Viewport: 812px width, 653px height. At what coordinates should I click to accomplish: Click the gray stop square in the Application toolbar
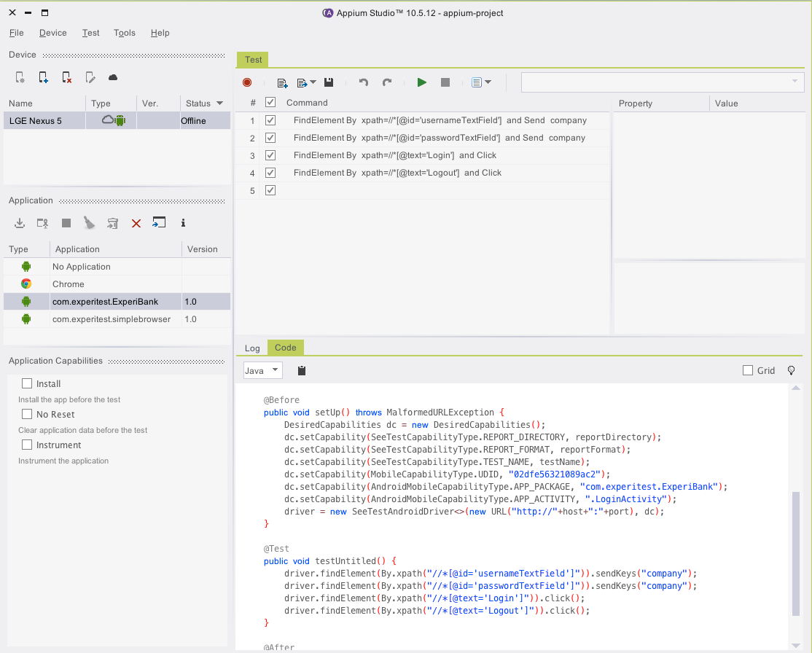point(66,223)
